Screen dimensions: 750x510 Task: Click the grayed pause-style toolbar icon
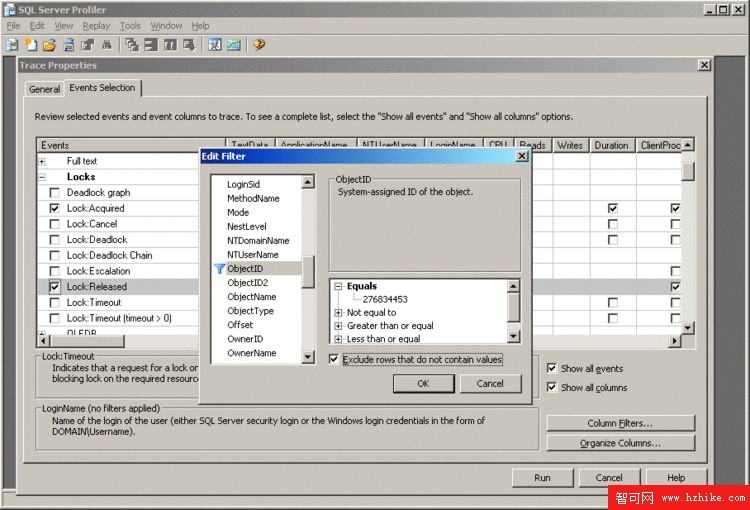[x=170, y=45]
